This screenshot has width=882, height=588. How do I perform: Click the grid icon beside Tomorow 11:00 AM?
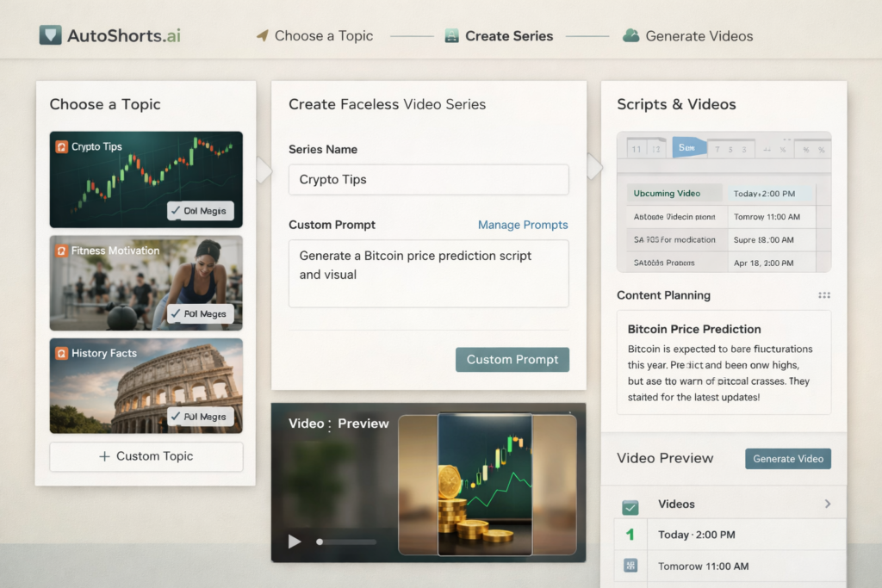(x=631, y=566)
